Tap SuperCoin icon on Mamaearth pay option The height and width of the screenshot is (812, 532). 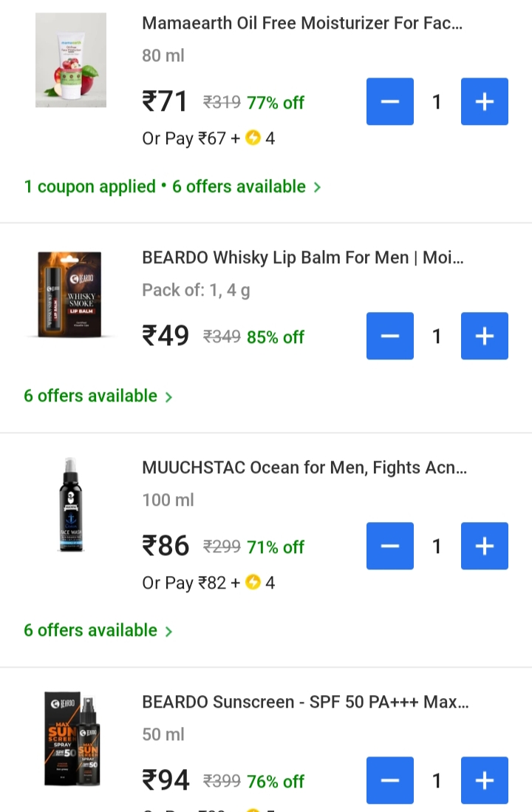253,138
